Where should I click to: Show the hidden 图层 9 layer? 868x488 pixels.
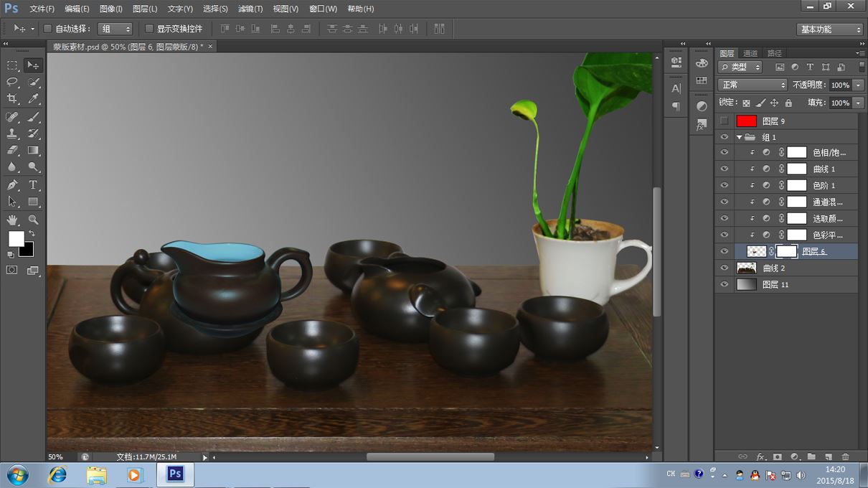724,121
